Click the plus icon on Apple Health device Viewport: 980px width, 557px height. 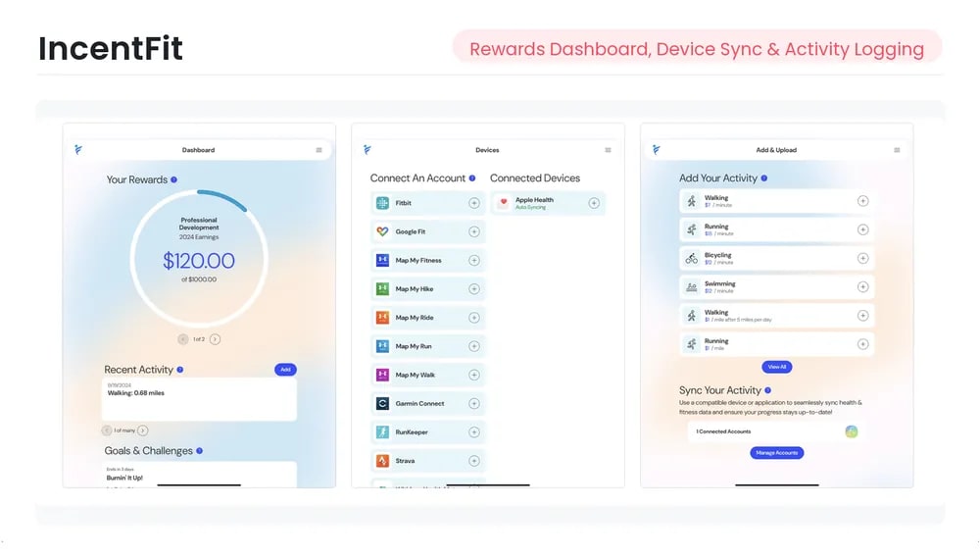pyautogui.click(x=594, y=203)
